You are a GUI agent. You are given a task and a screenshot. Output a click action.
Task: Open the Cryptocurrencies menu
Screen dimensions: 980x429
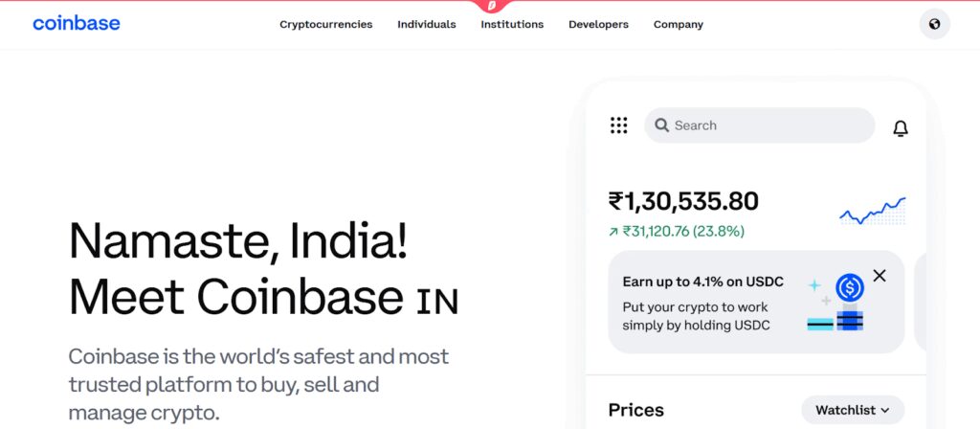(325, 25)
